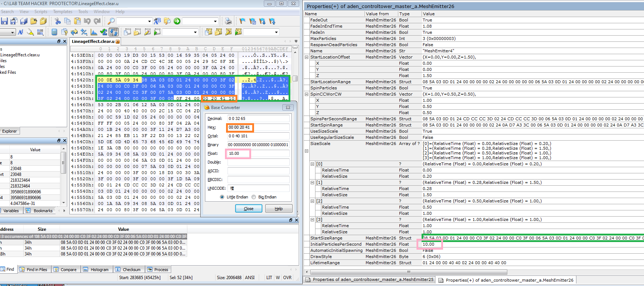Open the Tools menu
The height and width of the screenshot is (286, 644).
(x=83, y=12)
